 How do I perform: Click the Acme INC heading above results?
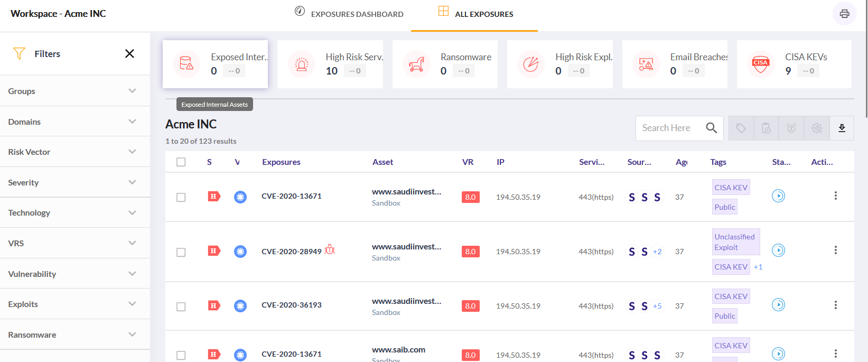pos(191,124)
